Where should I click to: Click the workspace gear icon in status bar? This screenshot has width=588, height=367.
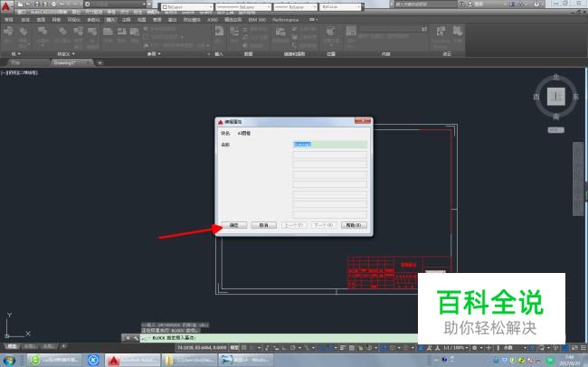tap(475, 348)
